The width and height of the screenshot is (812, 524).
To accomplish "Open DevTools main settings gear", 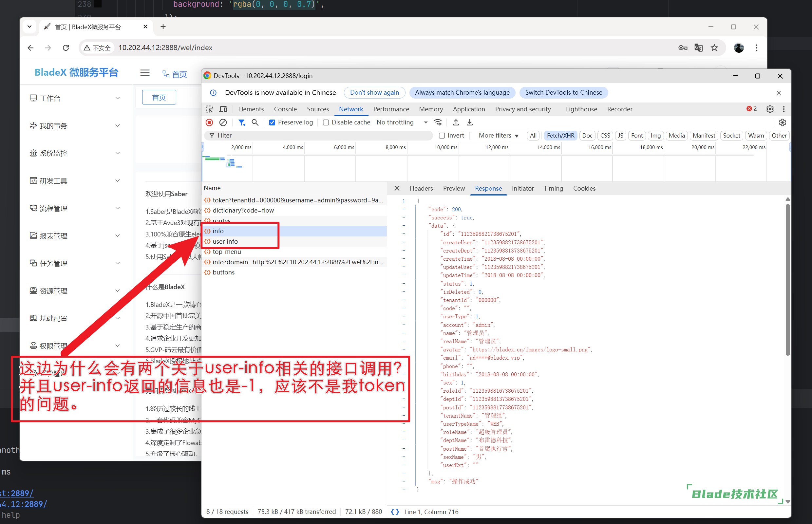I will tap(770, 109).
